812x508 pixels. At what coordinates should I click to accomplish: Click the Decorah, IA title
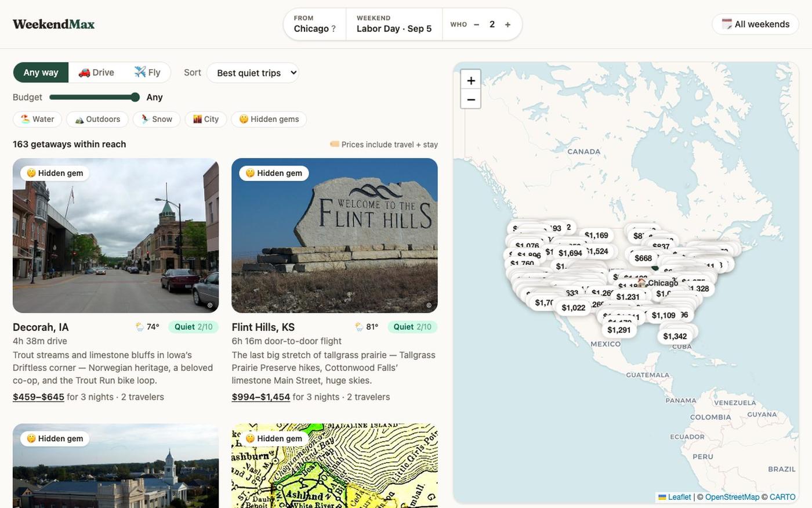pos(41,327)
